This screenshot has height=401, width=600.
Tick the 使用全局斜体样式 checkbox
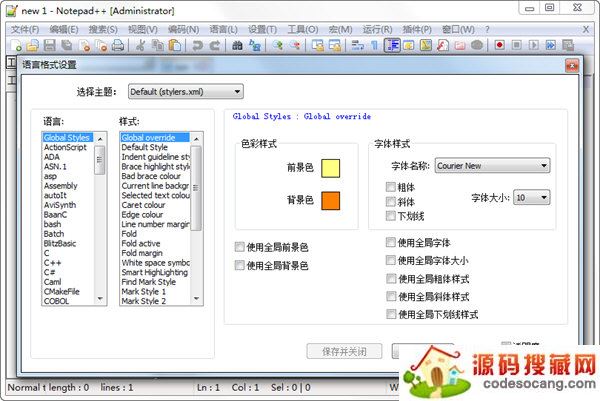coord(391,296)
